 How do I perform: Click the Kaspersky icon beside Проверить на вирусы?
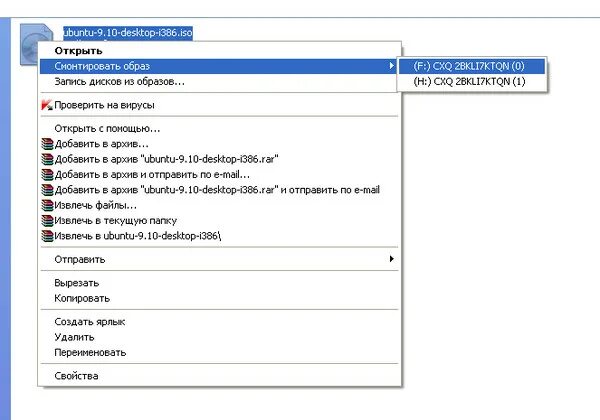pyautogui.click(x=47, y=105)
